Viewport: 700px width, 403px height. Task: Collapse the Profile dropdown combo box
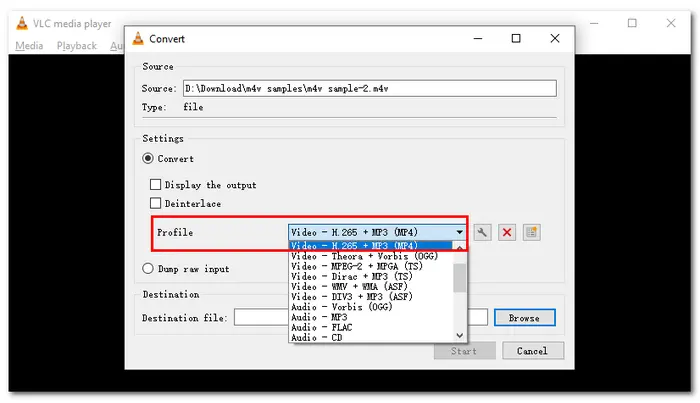point(377,232)
